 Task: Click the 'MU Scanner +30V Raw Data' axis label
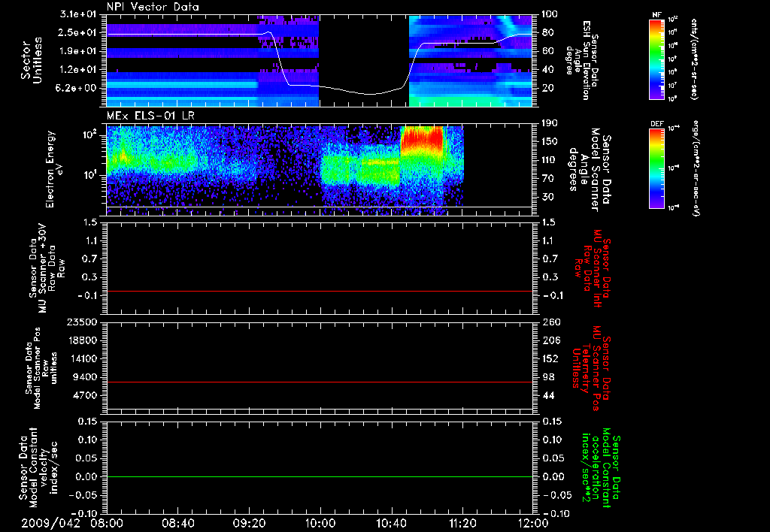pyautogui.click(x=47, y=268)
